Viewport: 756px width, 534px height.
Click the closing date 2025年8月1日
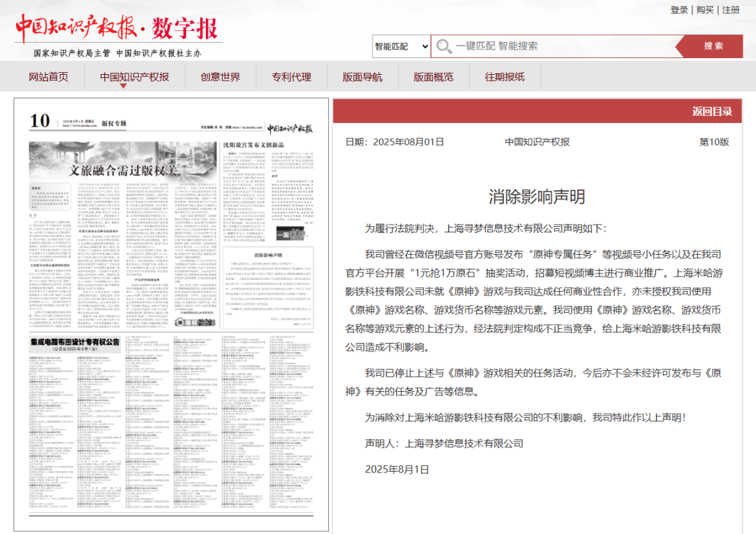click(x=397, y=470)
